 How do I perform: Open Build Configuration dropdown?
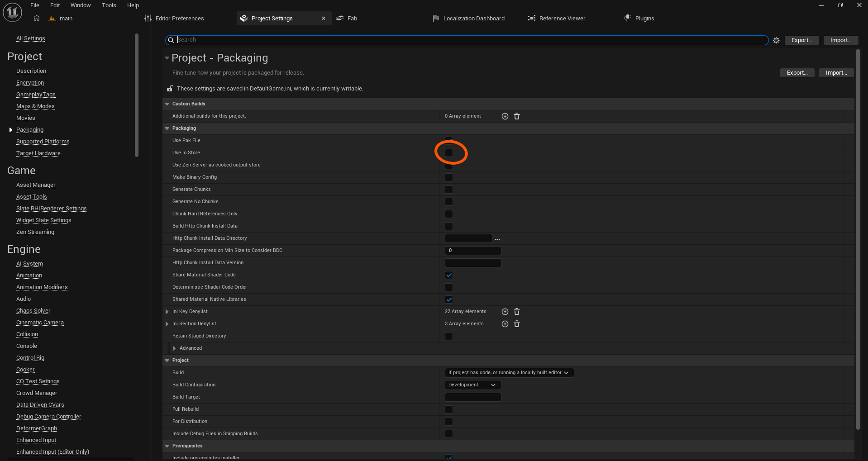tap(473, 385)
